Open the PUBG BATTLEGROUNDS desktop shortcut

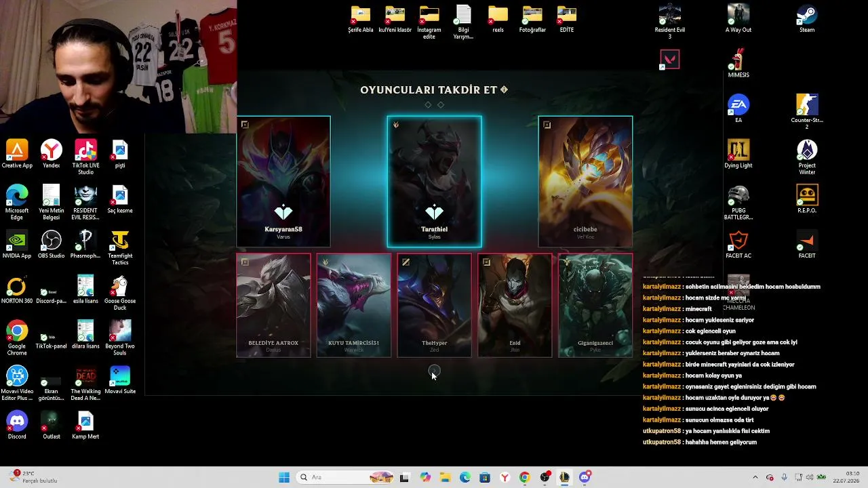pyautogui.click(x=738, y=203)
